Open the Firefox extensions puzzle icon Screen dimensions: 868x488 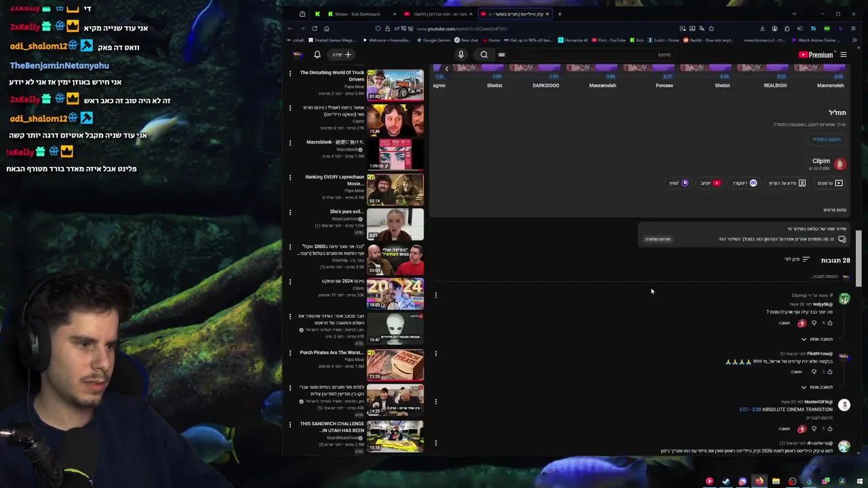tap(787, 28)
